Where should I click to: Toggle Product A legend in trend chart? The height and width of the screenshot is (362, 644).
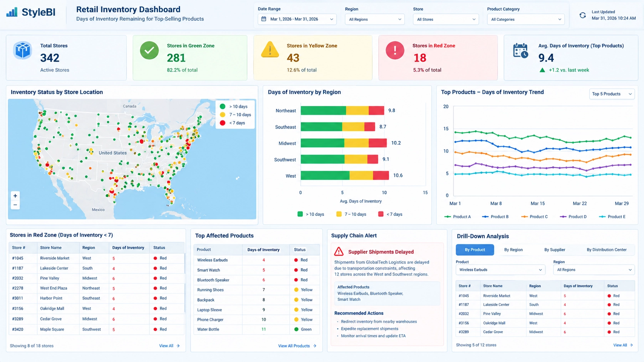[x=458, y=217]
